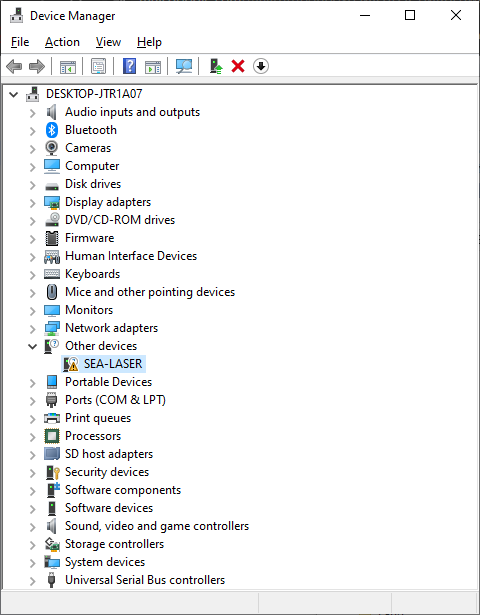Open the File menu

[20, 42]
